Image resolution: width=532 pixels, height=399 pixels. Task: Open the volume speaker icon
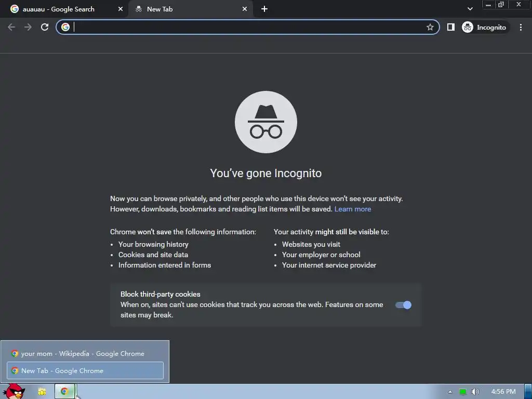coord(475,392)
